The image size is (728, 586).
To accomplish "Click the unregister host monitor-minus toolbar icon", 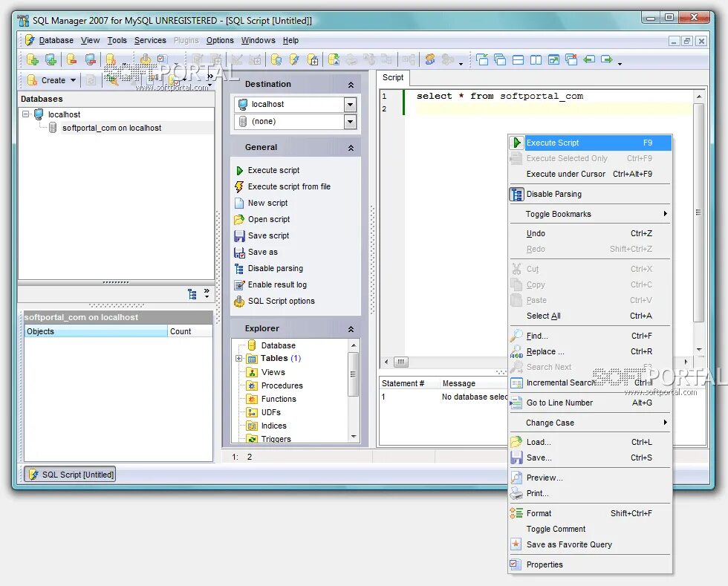I will click(90, 59).
